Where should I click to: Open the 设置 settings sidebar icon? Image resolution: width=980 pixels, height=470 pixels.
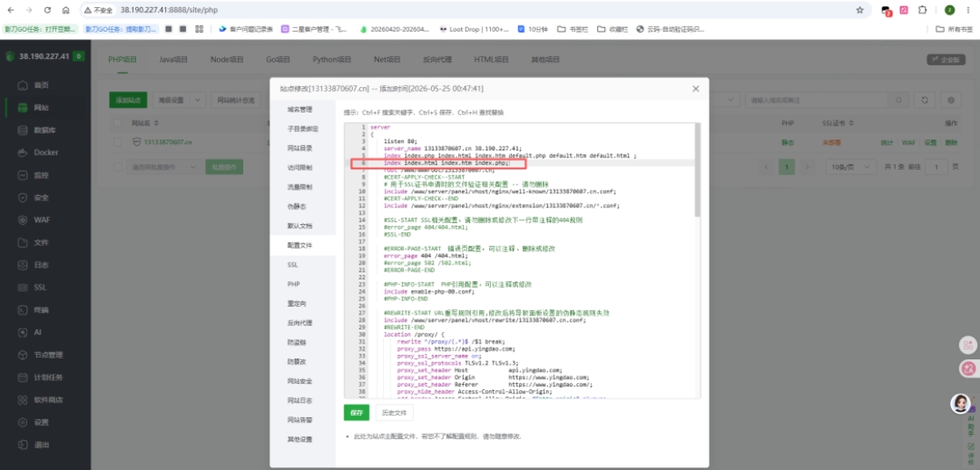(23, 423)
